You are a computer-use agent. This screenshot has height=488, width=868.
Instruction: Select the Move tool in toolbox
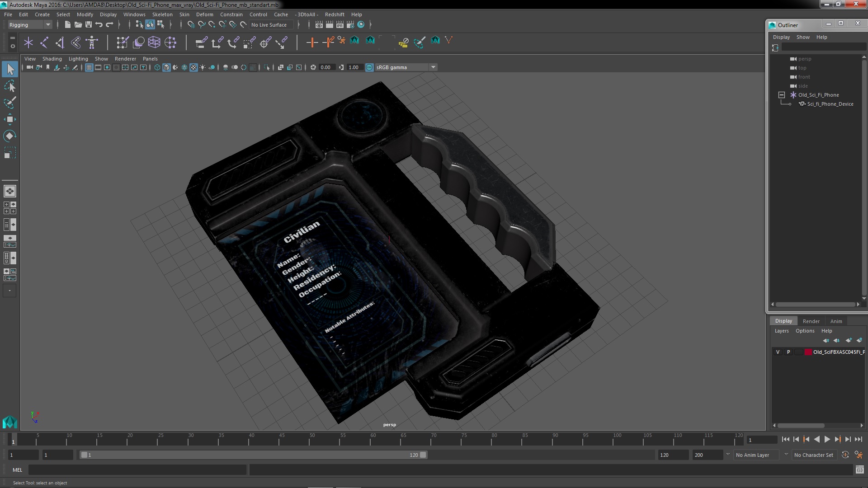[9, 119]
